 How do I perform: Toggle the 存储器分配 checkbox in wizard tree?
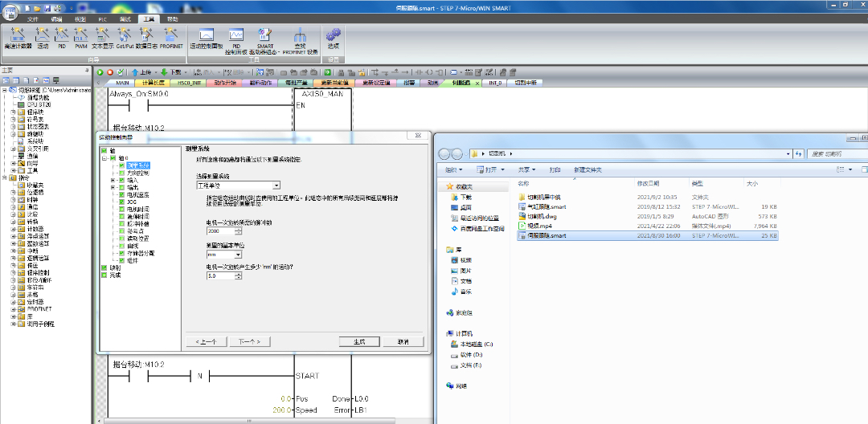coord(122,253)
